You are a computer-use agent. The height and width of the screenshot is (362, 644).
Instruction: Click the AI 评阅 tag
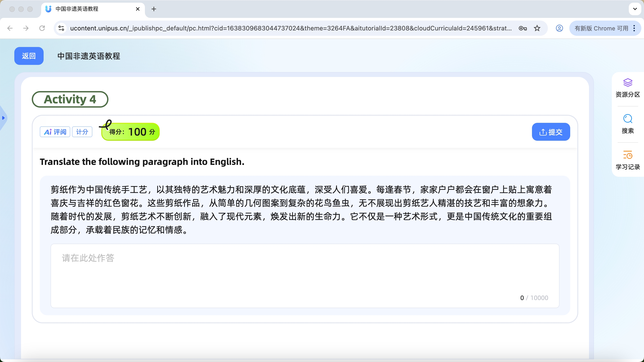55,132
